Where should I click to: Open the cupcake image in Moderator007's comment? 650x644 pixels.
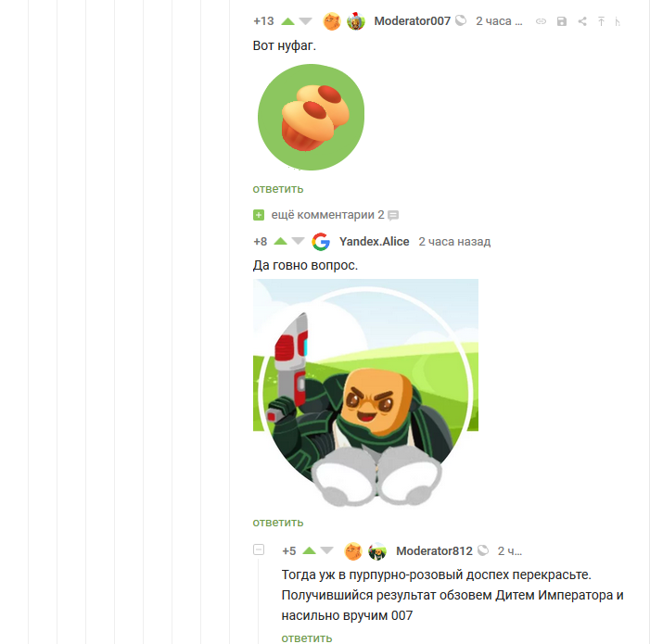click(311, 117)
